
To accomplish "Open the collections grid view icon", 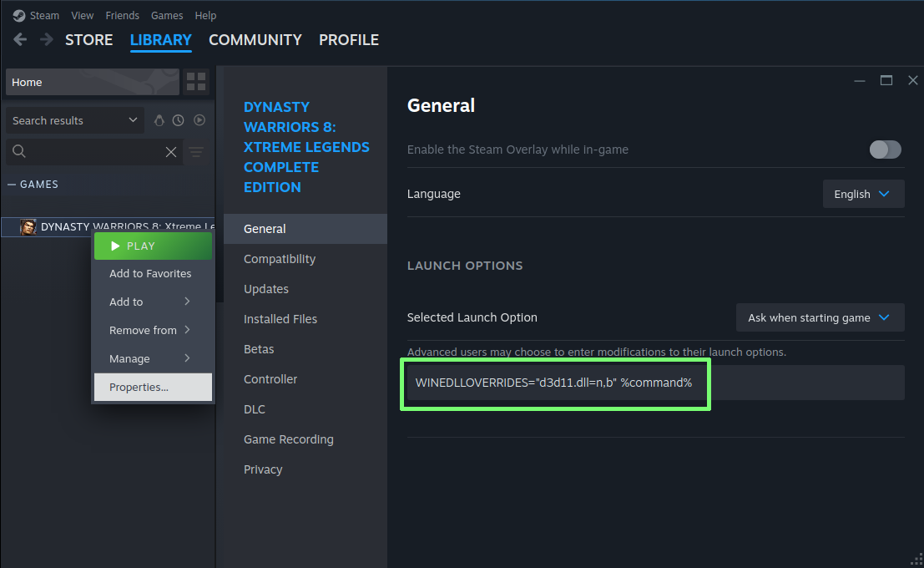I will point(196,82).
